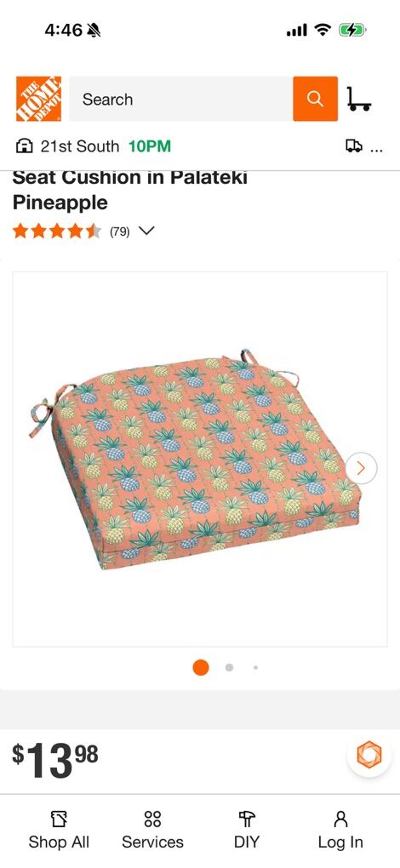Tap the store icon beside 21st South
This screenshot has width=400, height=868.
point(25,146)
